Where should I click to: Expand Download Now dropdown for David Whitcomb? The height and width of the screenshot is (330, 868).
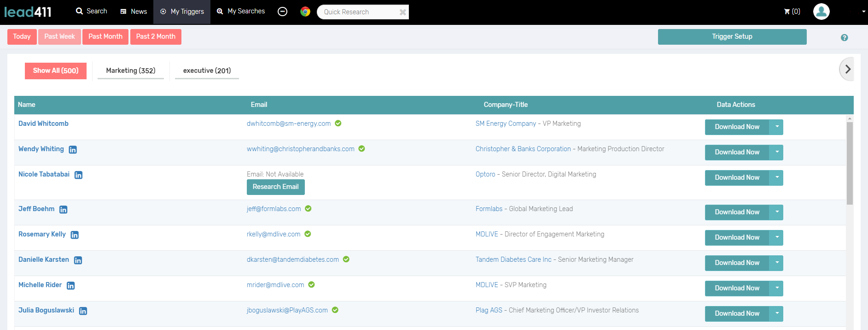tap(776, 127)
